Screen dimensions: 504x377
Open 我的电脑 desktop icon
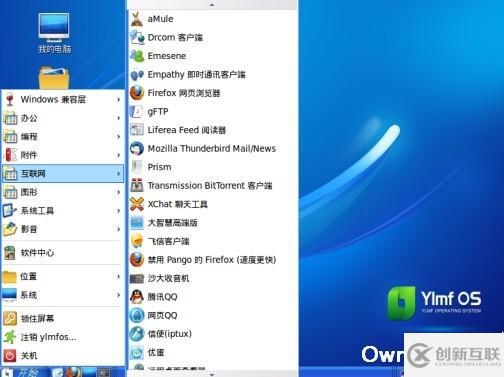pos(54,33)
